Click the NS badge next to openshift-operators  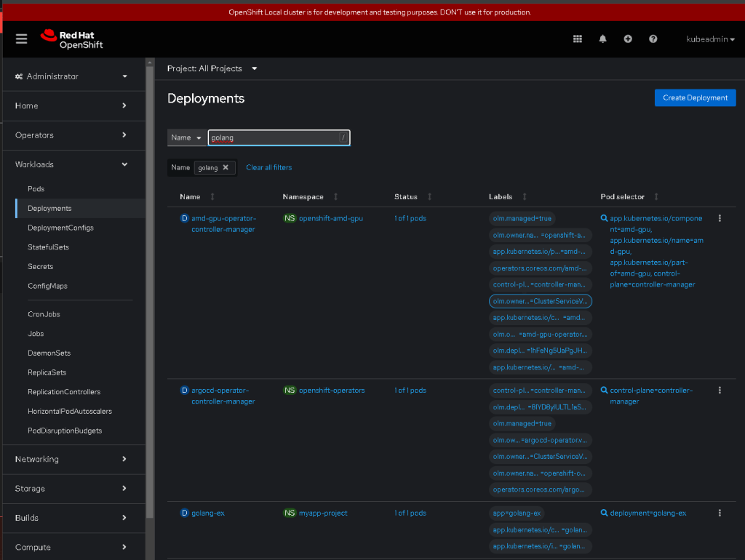pyautogui.click(x=290, y=390)
